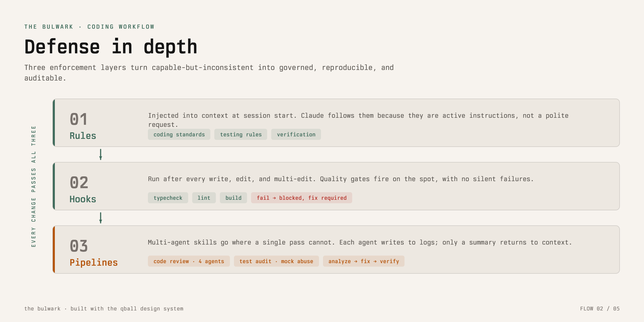Viewport: 644px width, 322px height.
Task: Click the 'verification' tag
Action: coord(296,135)
